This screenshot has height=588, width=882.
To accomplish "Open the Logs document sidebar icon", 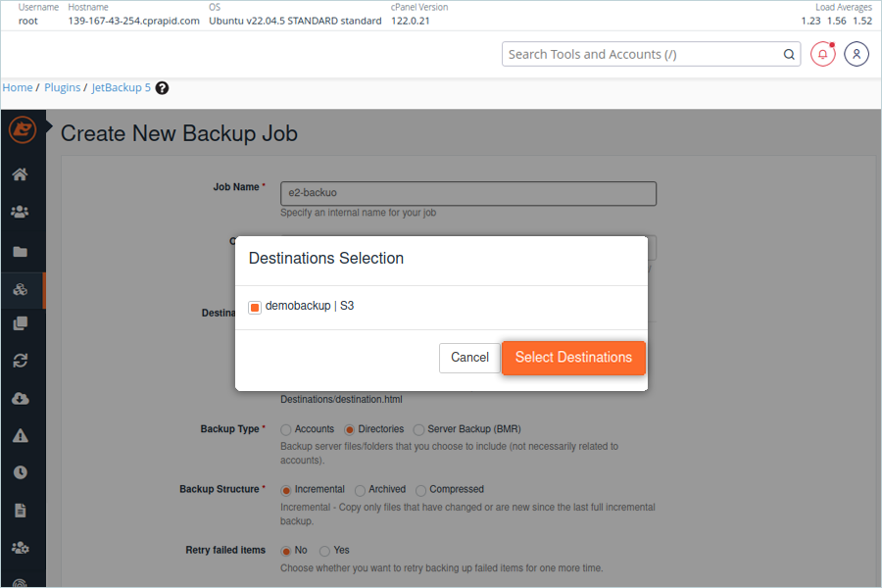I will click(x=21, y=511).
